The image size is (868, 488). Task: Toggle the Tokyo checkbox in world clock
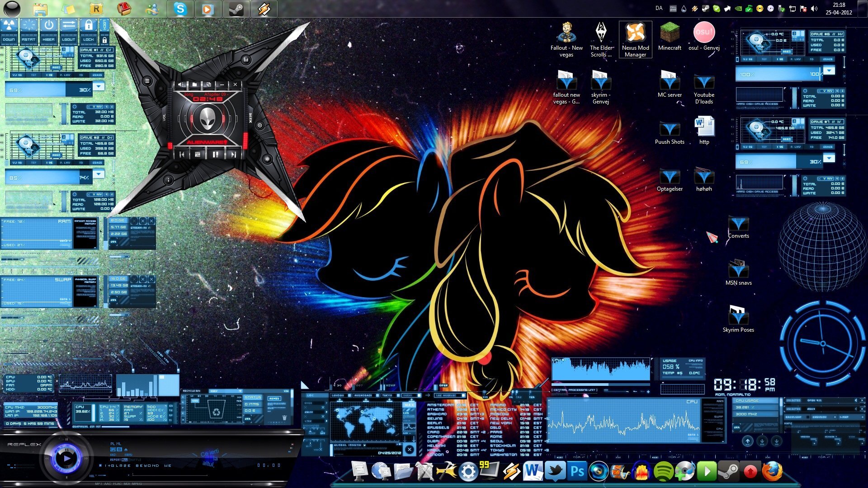(x=398, y=395)
